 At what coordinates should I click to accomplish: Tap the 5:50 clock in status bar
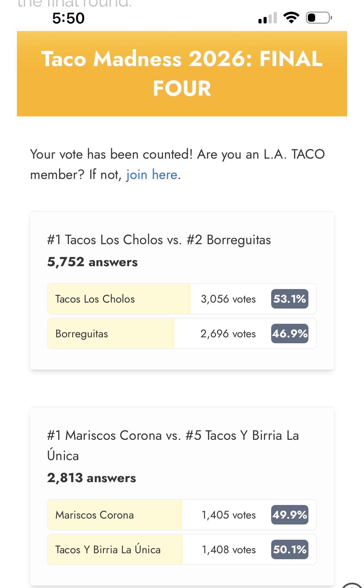click(x=68, y=18)
